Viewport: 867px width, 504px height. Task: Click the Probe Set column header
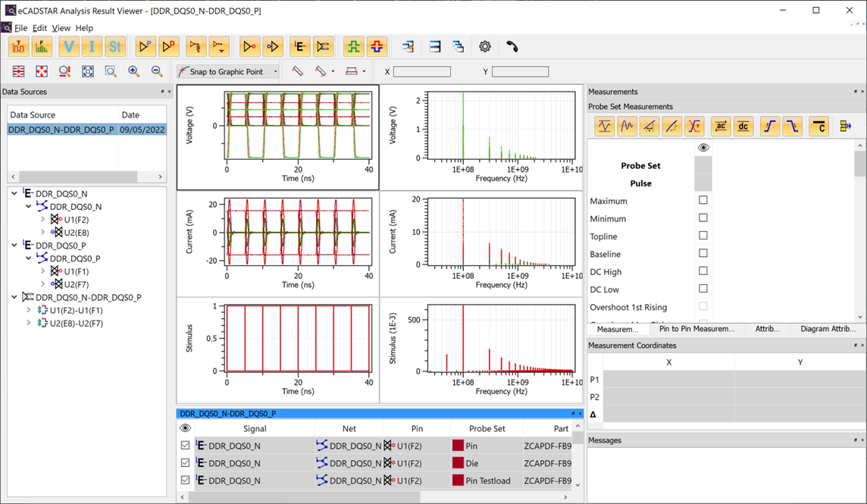487,429
